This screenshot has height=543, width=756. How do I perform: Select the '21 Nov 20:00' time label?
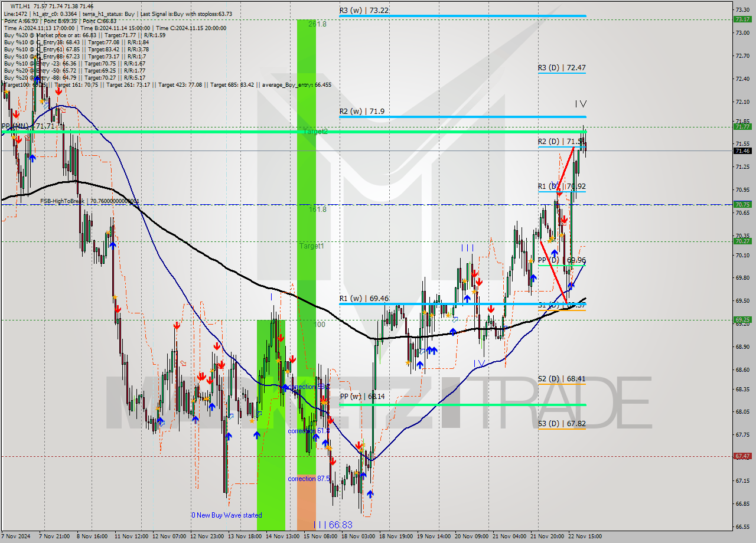coord(547,537)
